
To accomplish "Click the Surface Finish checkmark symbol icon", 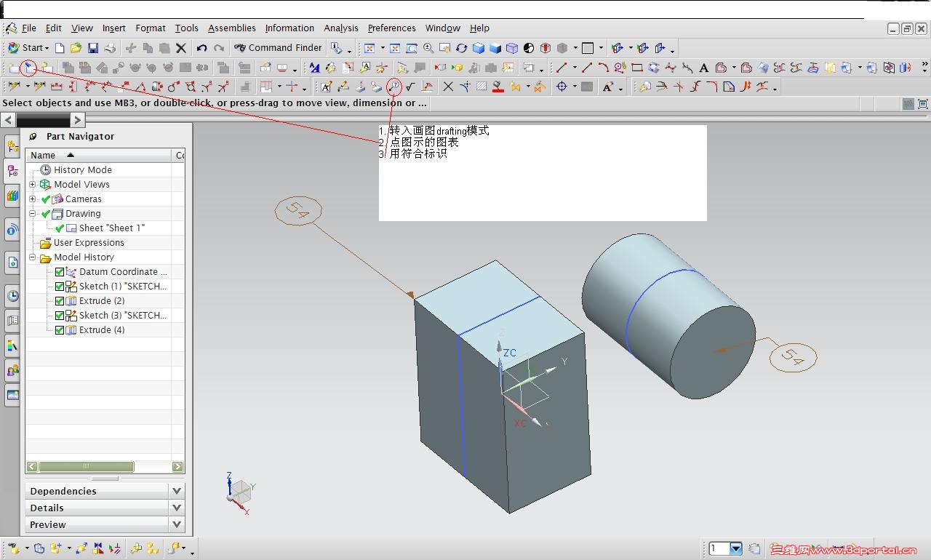I will click(410, 87).
